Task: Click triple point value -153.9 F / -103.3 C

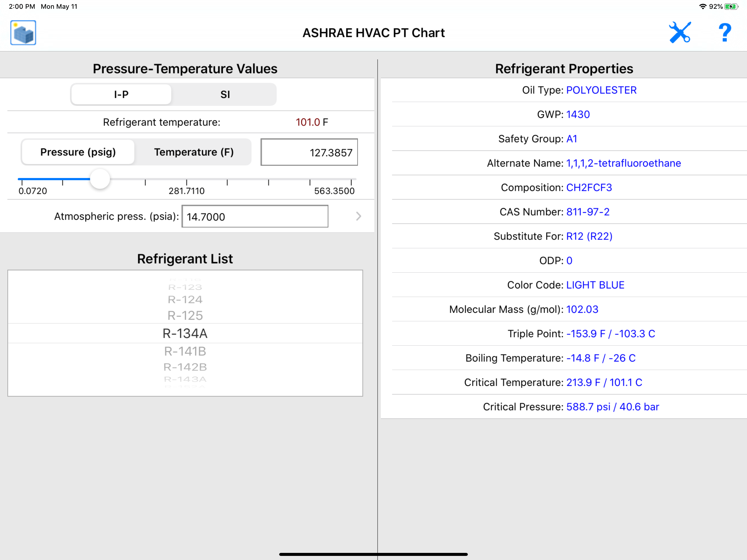Action: pos(611,334)
